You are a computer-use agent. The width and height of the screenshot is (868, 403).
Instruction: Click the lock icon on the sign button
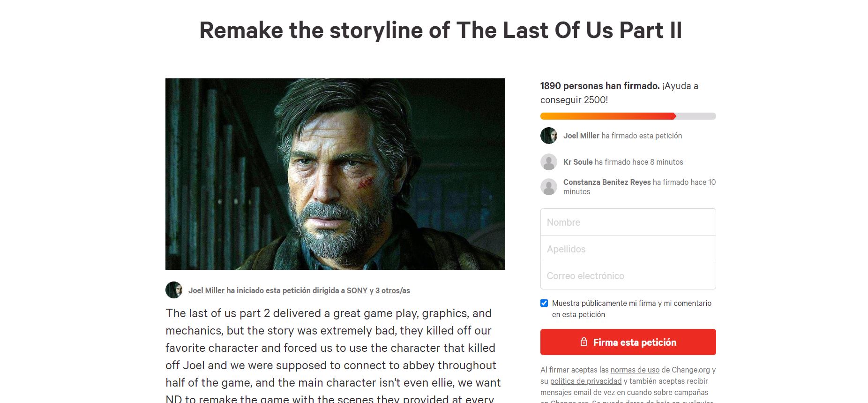tap(584, 342)
